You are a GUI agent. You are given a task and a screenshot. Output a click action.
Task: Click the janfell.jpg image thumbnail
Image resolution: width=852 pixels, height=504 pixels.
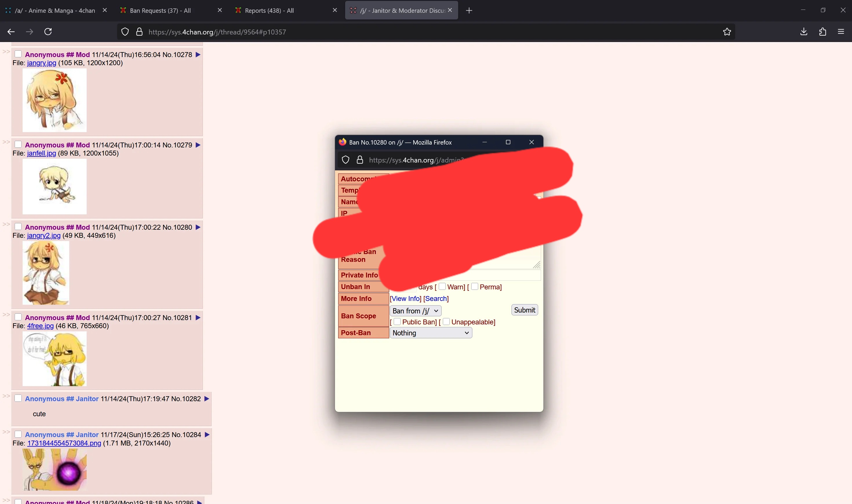54,187
